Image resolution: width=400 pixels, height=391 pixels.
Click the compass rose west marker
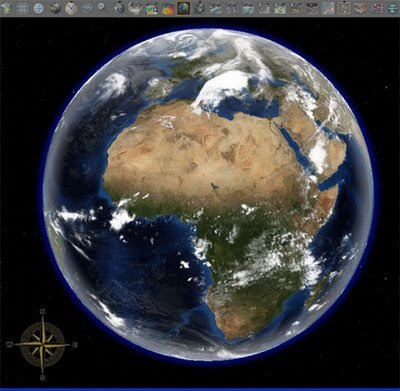coord(10,345)
